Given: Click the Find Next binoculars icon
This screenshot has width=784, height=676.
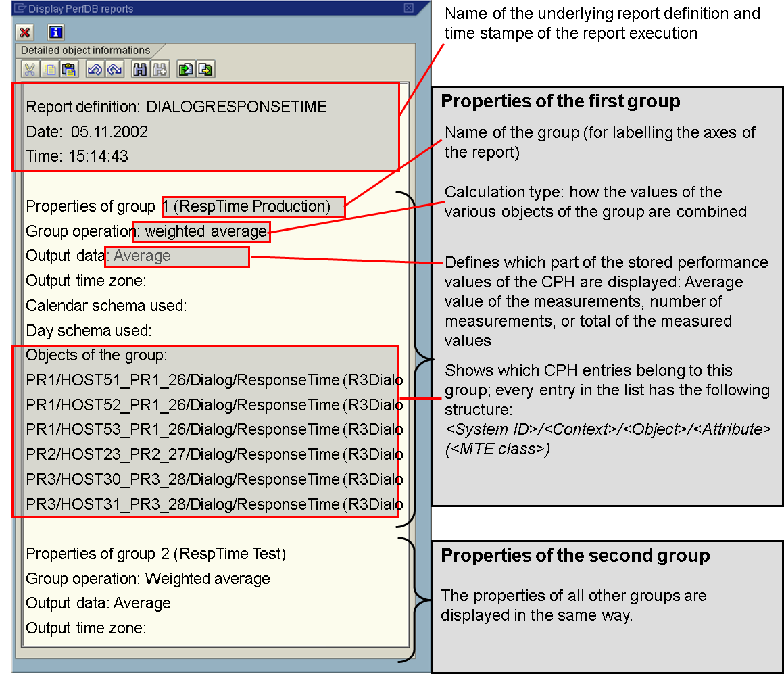Looking at the screenshot, I should coord(160,69).
